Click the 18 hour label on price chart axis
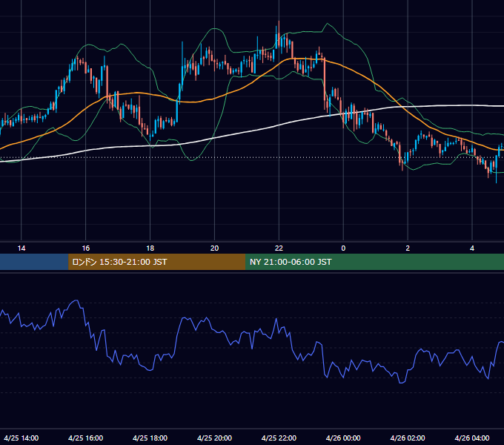Screen dimensions: 504x445 pyautogui.click(x=150, y=248)
